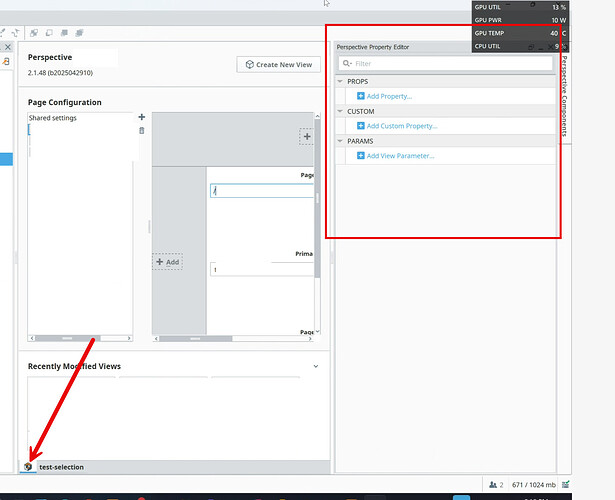
Task: Click the Filter search field in Property Editor
Action: tap(446, 64)
